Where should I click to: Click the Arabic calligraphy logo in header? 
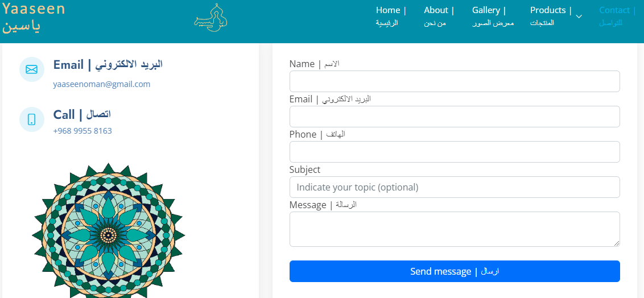tap(210, 18)
